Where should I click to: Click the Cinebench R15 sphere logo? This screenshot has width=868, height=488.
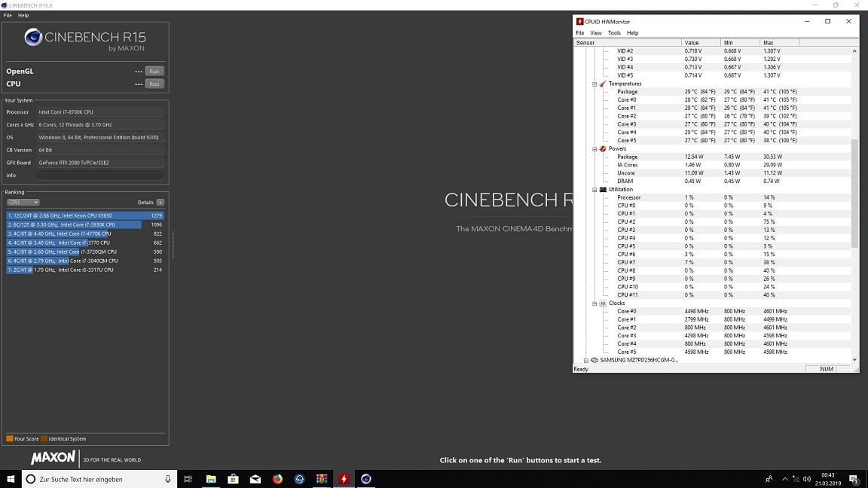click(33, 37)
